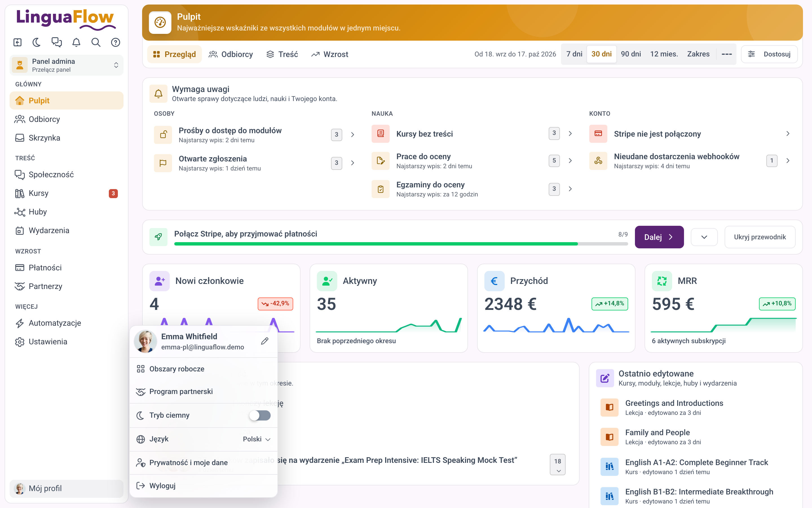Viewport: 812px width, 508px height.
Task: Open the chat messages icon
Action: click(x=56, y=42)
